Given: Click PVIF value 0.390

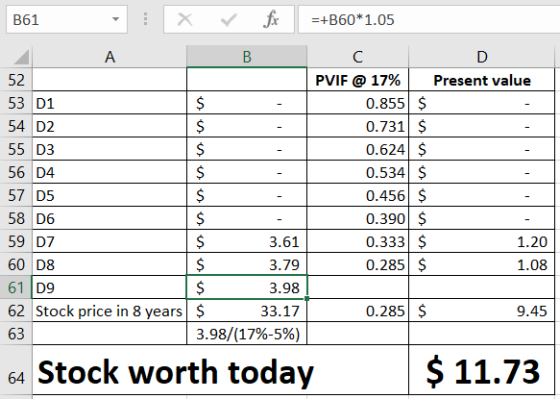Looking at the screenshot, I should (x=358, y=218).
